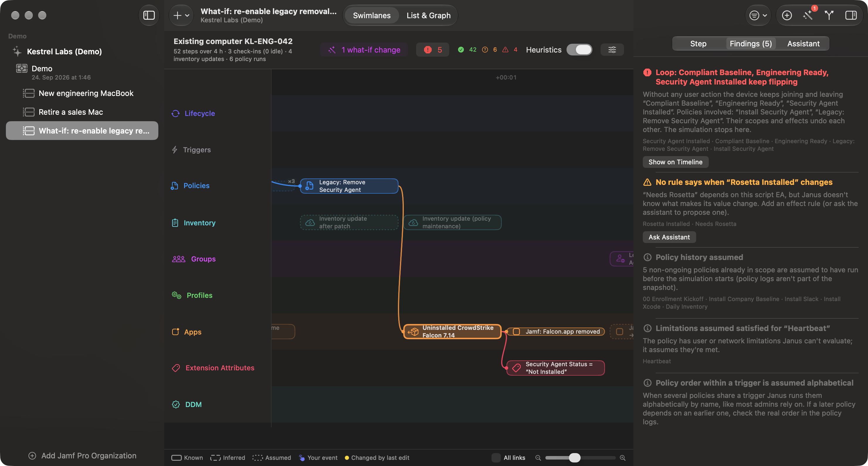Viewport: 868px width, 466px height.
Task: Click the branch fork toolbar icon
Action: pos(829,15)
